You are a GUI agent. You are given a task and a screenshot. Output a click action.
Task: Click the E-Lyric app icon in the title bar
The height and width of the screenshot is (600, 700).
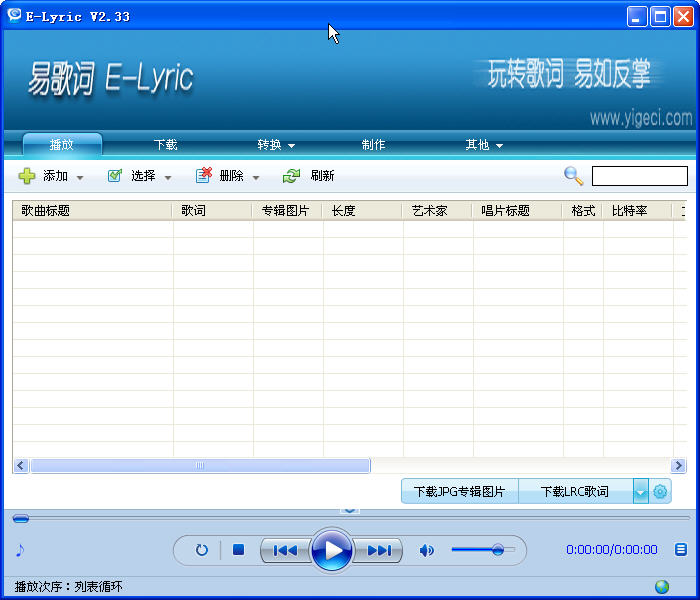coord(14,15)
